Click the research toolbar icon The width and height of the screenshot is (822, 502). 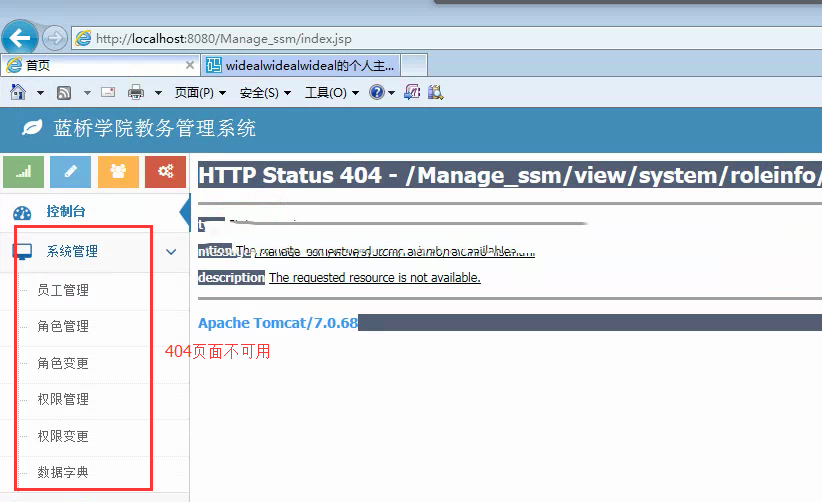click(x=435, y=92)
